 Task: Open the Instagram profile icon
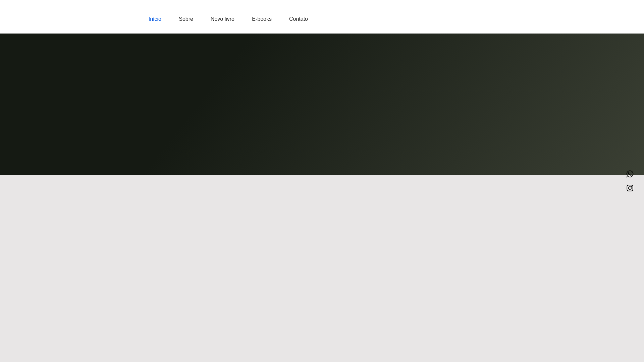coord(630,188)
